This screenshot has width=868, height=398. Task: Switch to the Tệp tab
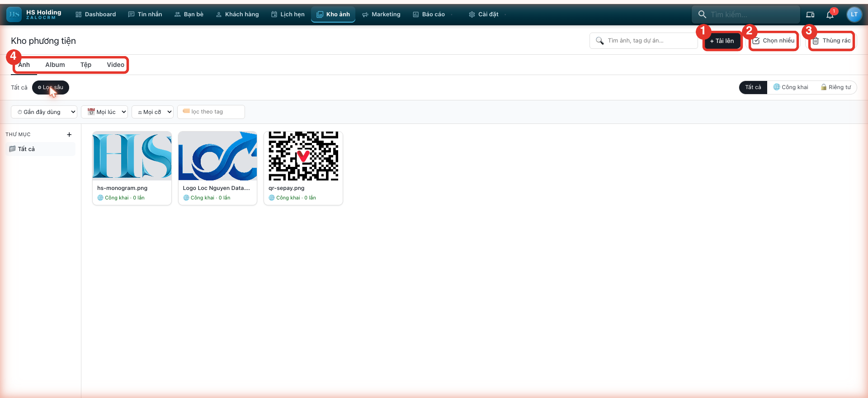[x=86, y=65]
